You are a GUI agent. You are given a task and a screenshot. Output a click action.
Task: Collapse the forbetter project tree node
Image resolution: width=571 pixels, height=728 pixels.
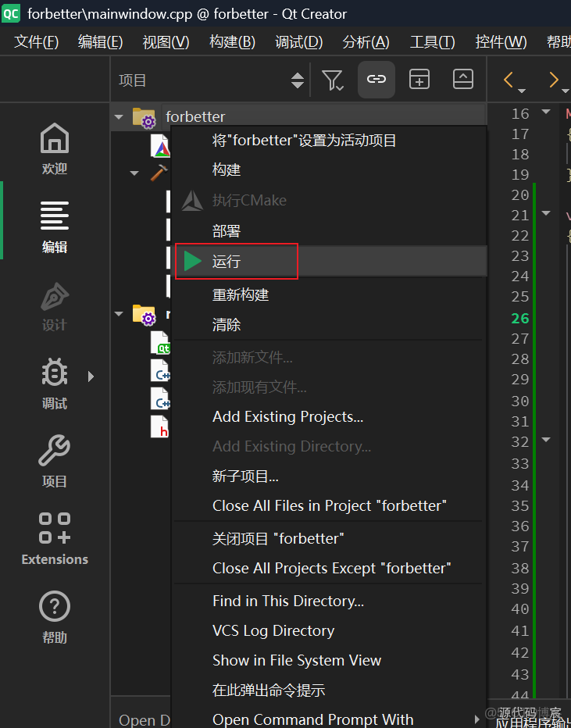(119, 116)
